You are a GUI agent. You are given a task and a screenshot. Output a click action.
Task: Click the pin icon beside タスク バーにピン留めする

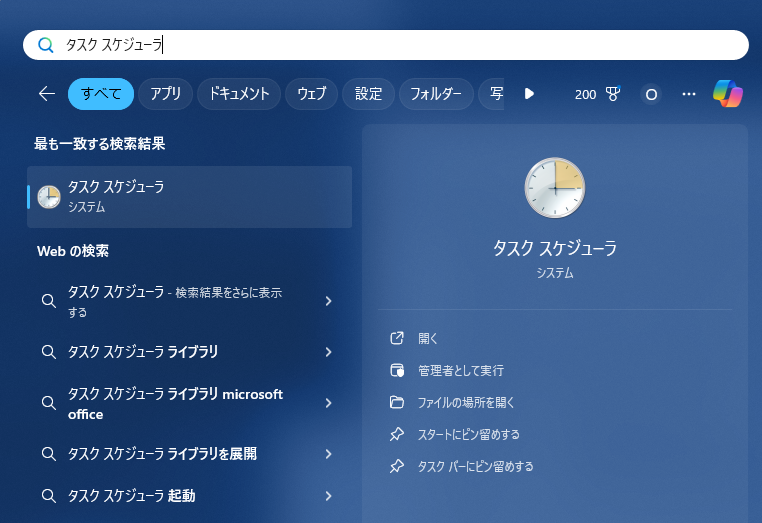397,466
